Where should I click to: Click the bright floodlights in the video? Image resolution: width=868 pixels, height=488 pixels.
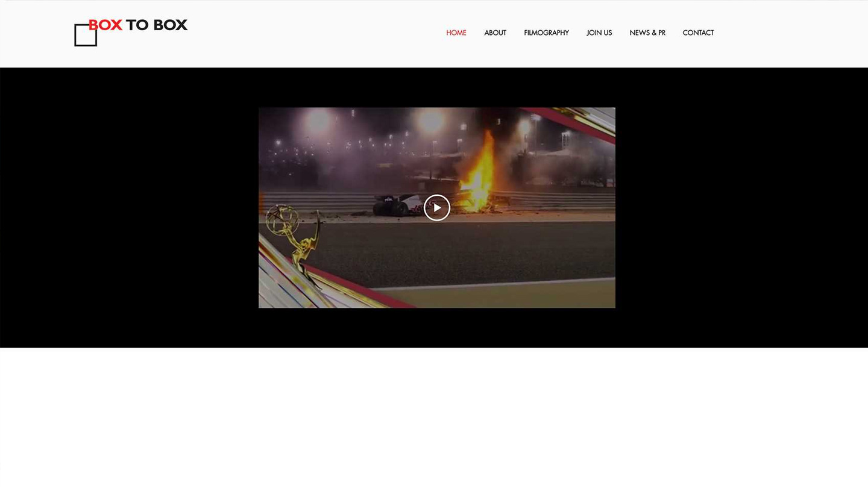coord(431,120)
